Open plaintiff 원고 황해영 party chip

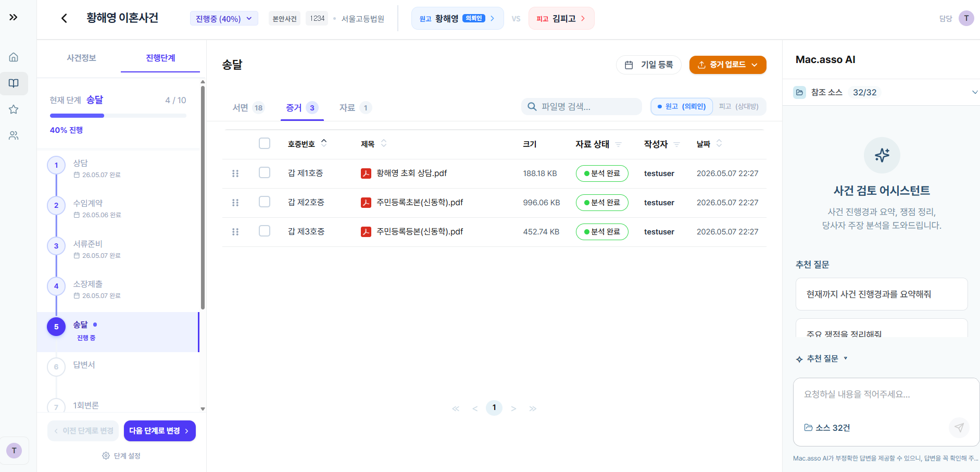pos(457,18)
